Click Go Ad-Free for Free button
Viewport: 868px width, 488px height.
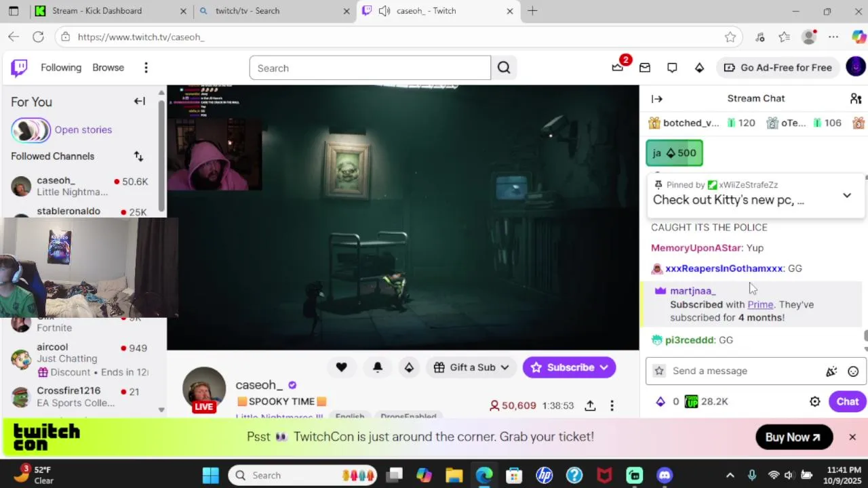(x=778, y=68)
